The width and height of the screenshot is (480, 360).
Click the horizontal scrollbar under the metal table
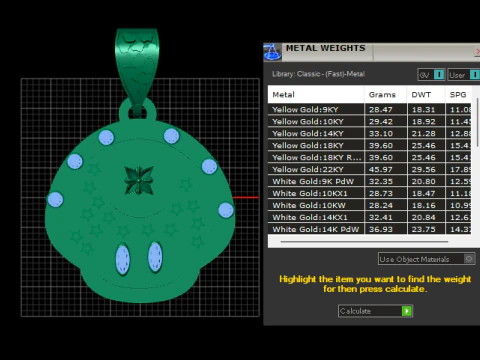click(x=364, y=241)
